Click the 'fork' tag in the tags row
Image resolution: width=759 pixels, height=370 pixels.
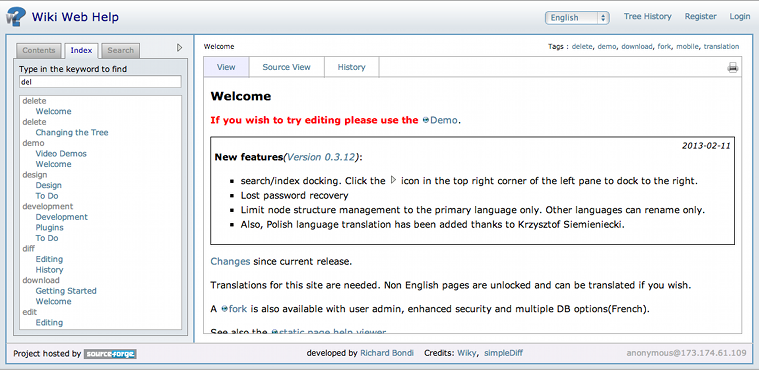[665, 46]
